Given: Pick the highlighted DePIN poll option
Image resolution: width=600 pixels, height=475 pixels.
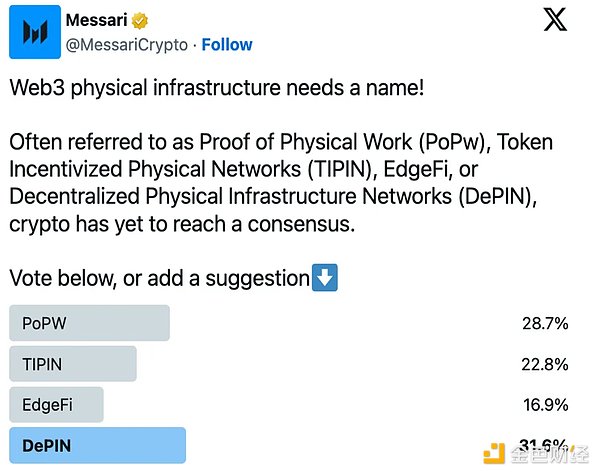Looking at the screenshot, I should (97, 446).
